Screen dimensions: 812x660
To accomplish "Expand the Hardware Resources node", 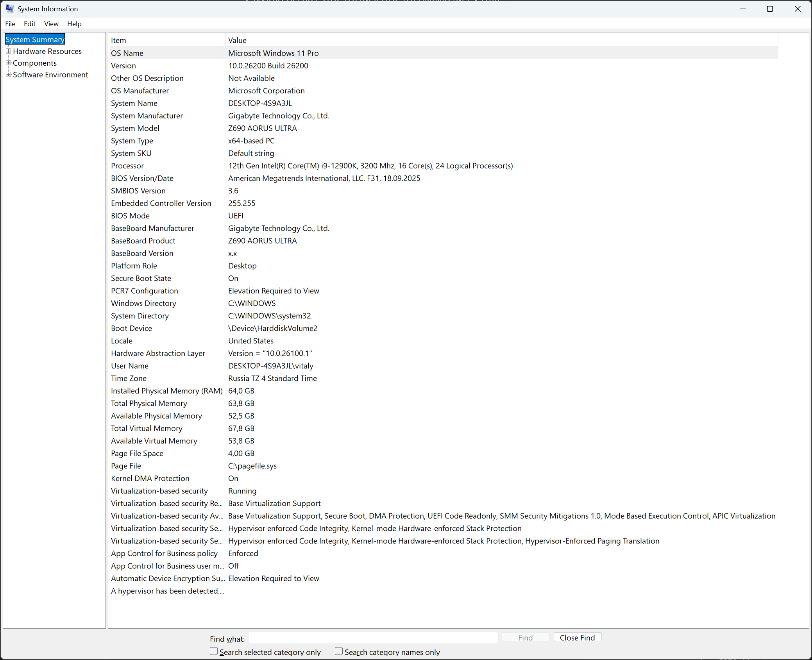I will [x=9, y=51].
